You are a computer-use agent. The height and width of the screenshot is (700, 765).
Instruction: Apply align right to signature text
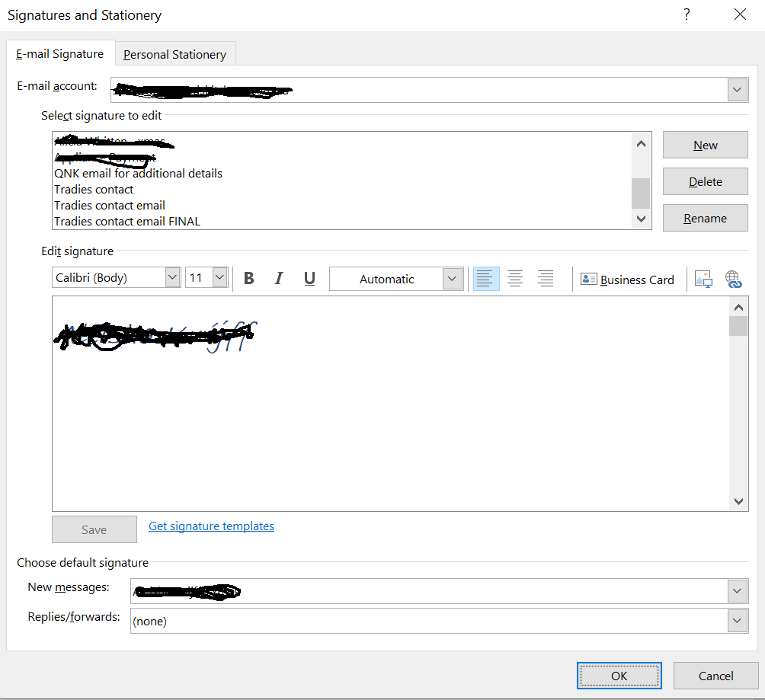[x=546, y=279]
